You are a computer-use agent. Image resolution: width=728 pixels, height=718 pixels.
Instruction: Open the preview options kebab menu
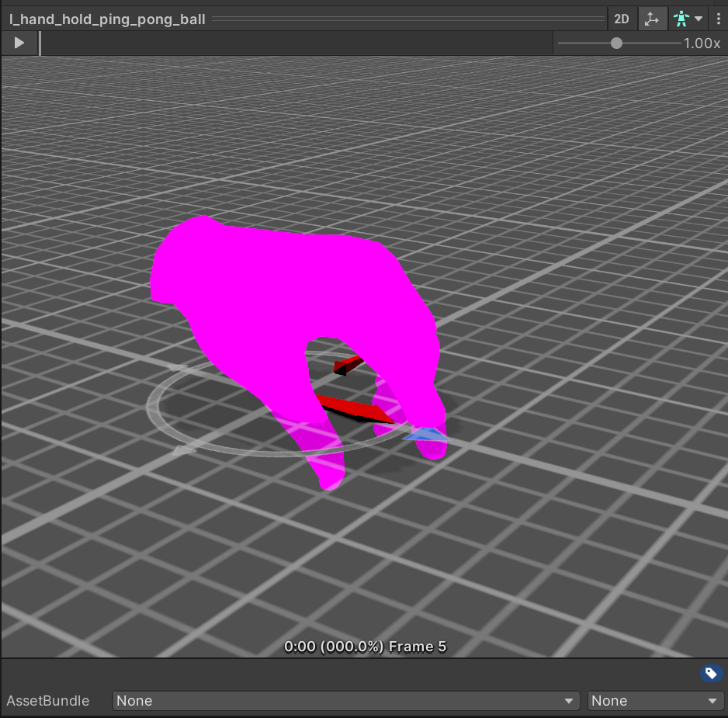[718, 19]
